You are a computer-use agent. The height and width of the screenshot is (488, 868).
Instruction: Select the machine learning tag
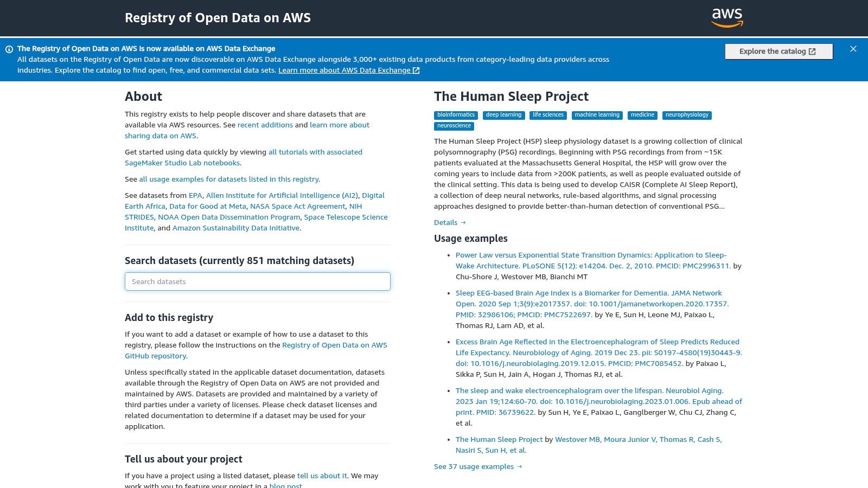point(597,115)
